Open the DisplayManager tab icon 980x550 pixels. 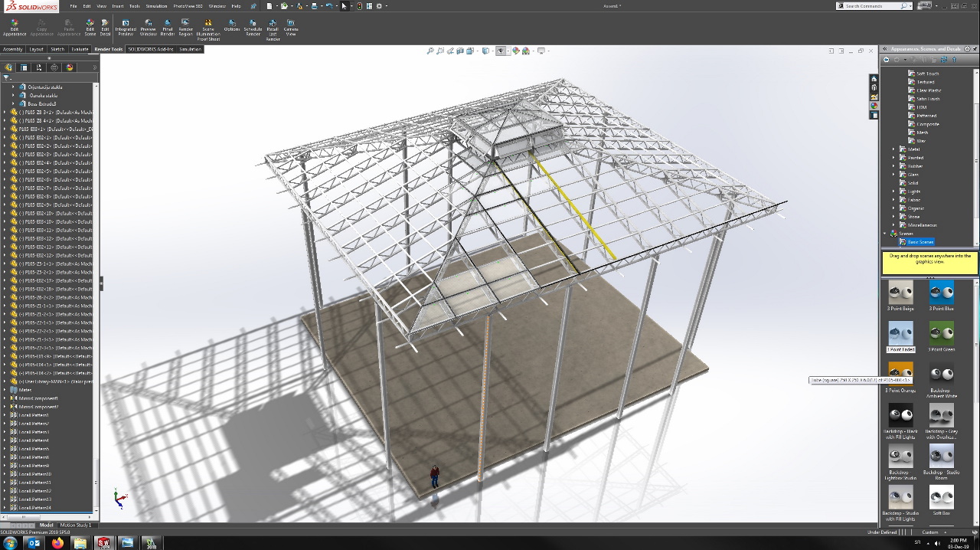(70, 67)
